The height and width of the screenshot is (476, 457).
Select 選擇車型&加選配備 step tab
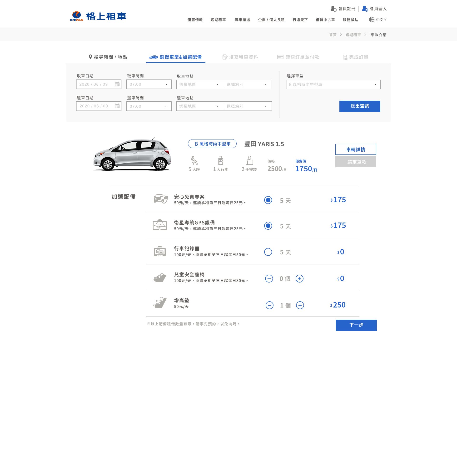[x=176, y=57]
